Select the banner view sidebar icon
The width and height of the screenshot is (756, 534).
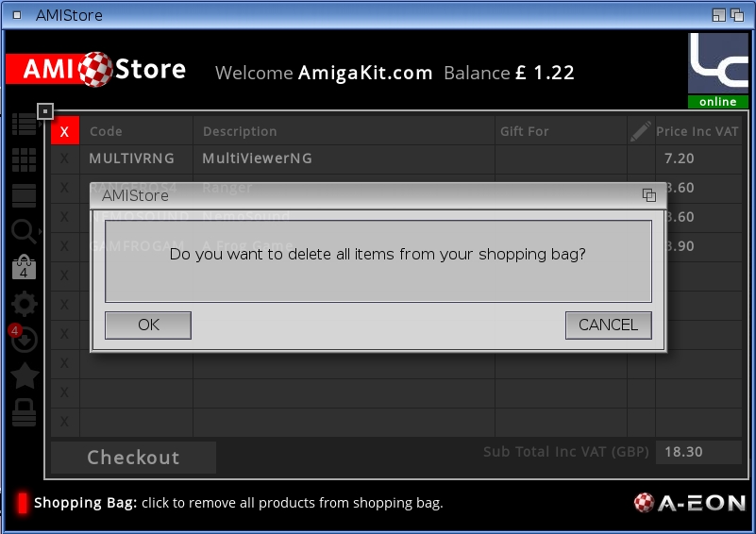[x=25, y=195]
